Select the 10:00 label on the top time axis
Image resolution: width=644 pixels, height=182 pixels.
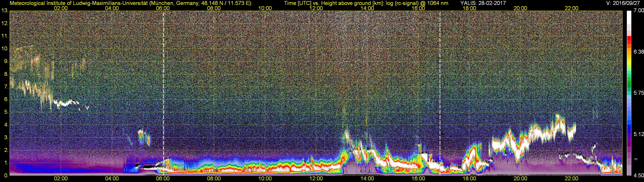click(265, 8)
